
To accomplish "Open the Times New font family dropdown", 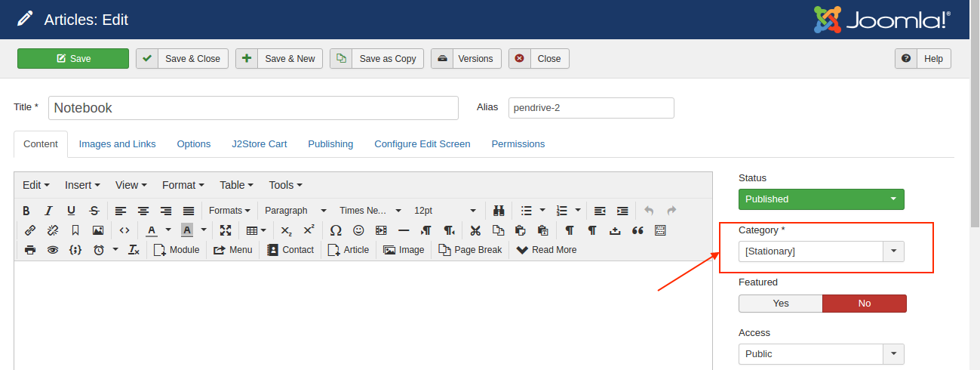I will 370,211.
